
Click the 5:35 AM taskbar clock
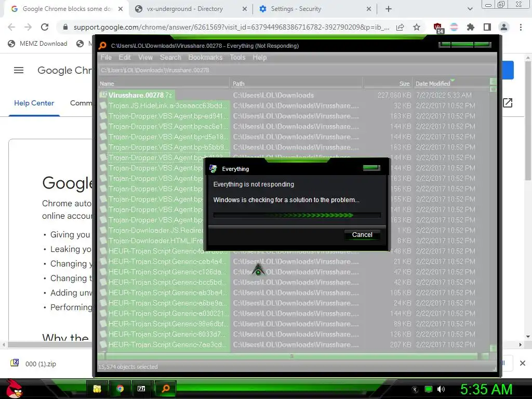[x=486, y=389]
